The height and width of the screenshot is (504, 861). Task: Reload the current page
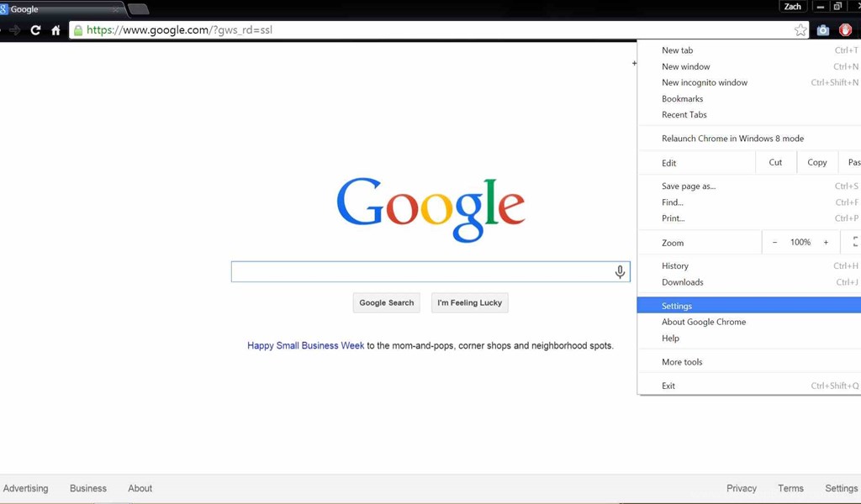(35, 30)
